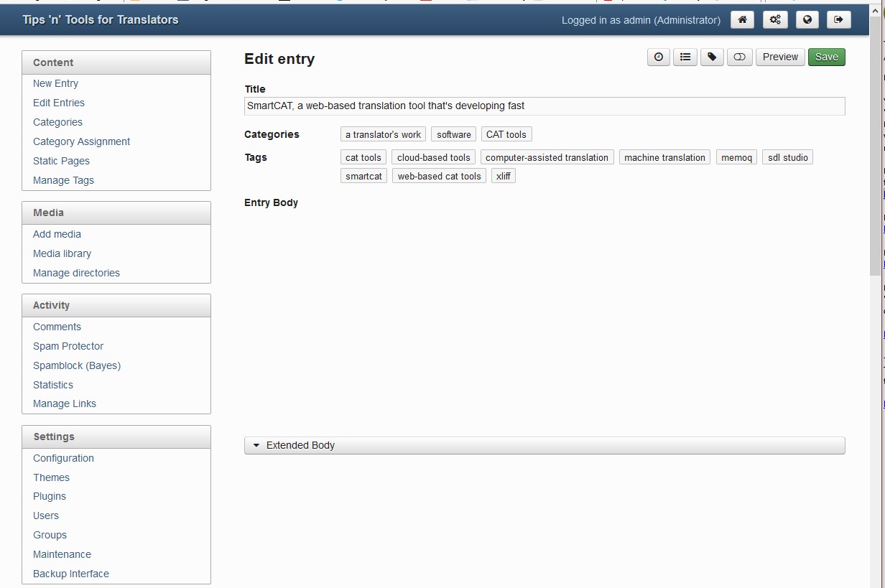Deselect the 'xliff' tag chip
The width and height of the screenshot is (885, 588).
click(503, 175)
